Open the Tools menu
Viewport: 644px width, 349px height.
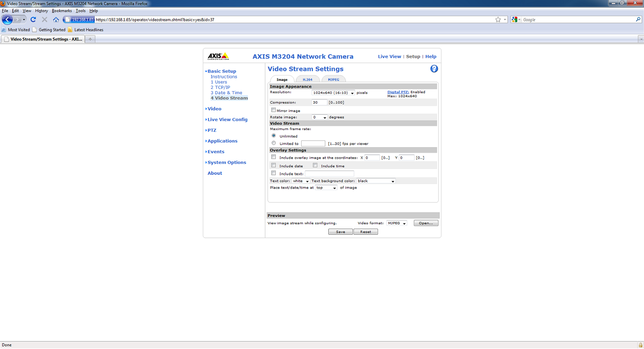point(81,11)
